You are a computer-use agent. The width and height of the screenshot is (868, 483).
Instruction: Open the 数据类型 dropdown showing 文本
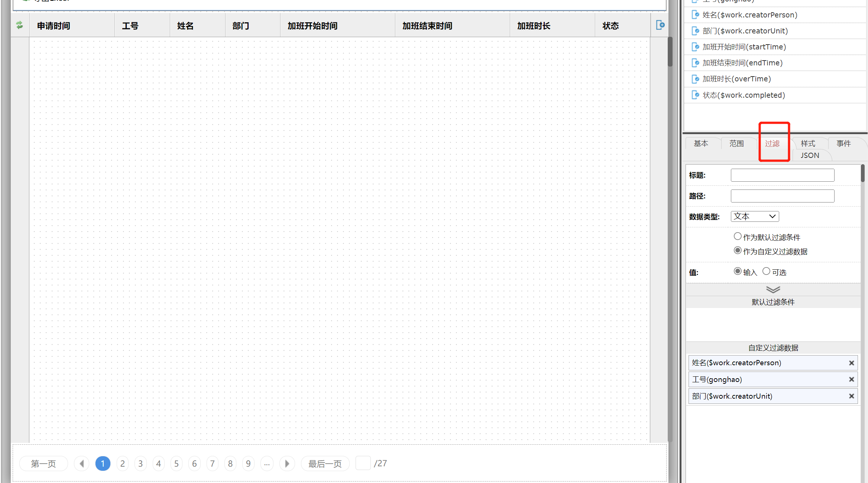(754, 216)
